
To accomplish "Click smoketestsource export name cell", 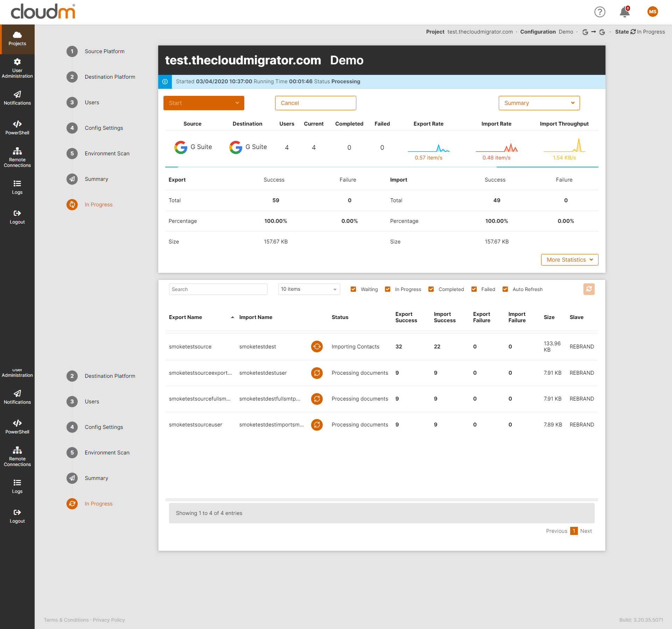I will tap(190, 347).
